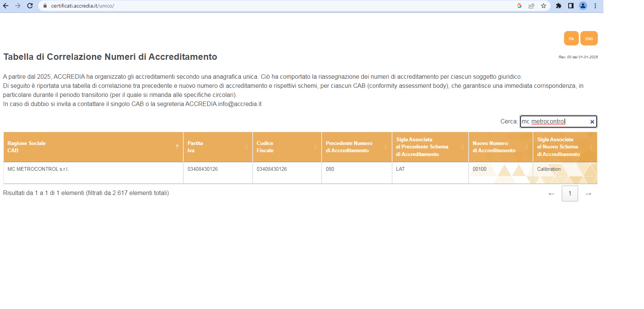Viewport: 644px width, 309px height.
Task: Sort by Precedente Numero di Accreditamento column
Action: coord(357,147)
